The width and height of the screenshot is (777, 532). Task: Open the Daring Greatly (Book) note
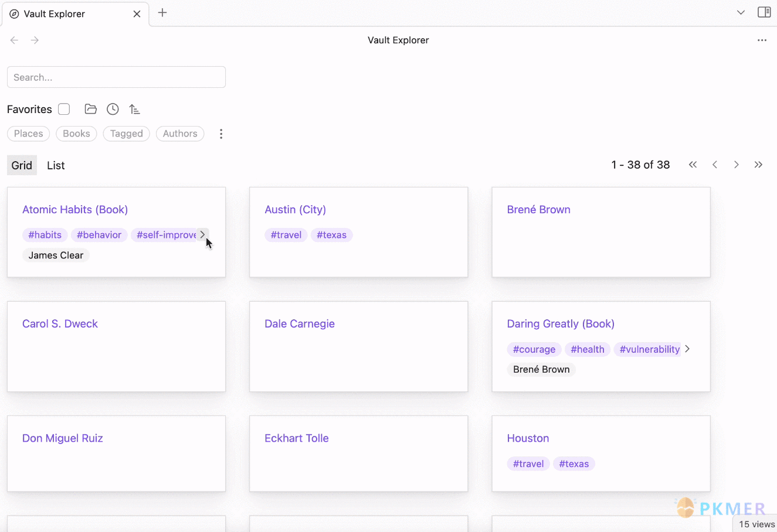tap(561, 323)
